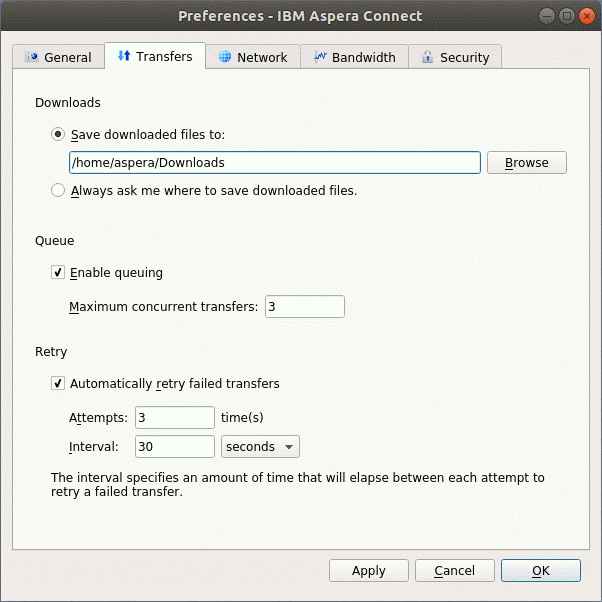Open the seconds interval unit dropdown
Screen dimensions: 602x602
[x=261, y=446]
